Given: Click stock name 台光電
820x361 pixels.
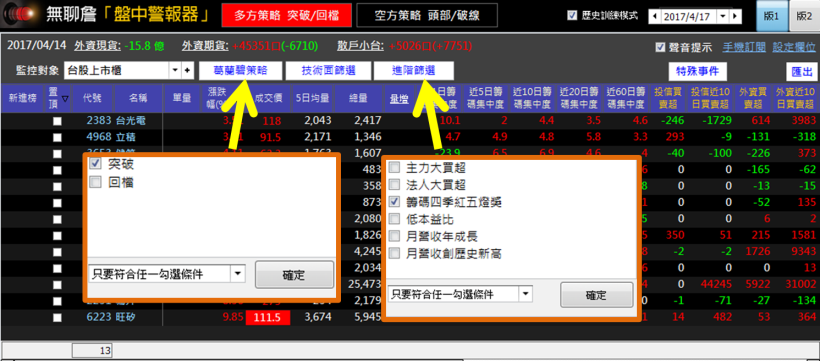Looking at the screenshot, I should [x=131, y=121].
